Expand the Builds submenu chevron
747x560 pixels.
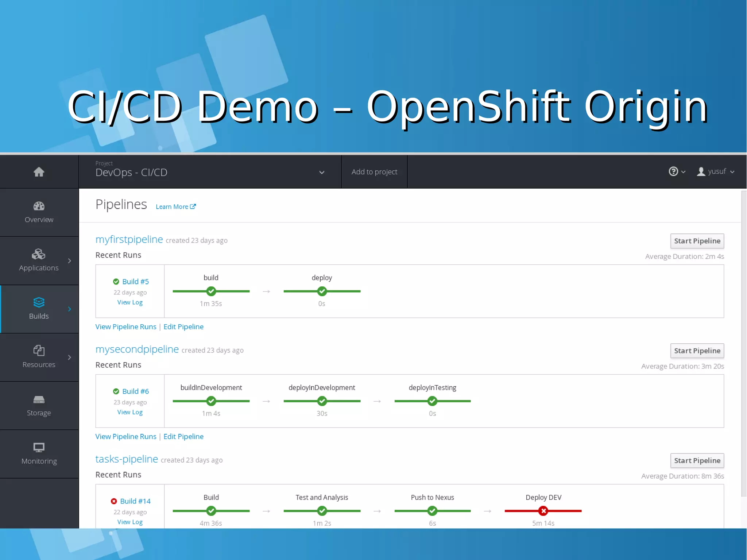[x=69, y=309]
